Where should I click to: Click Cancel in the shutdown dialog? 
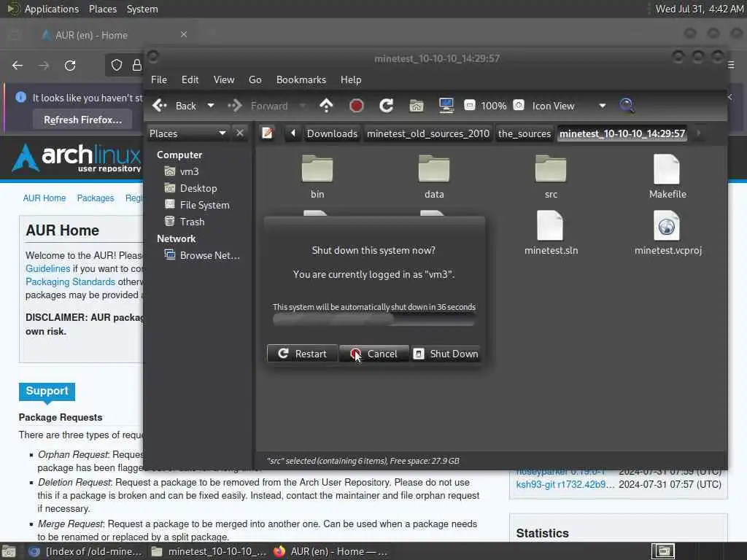click(x=374, y=354)
